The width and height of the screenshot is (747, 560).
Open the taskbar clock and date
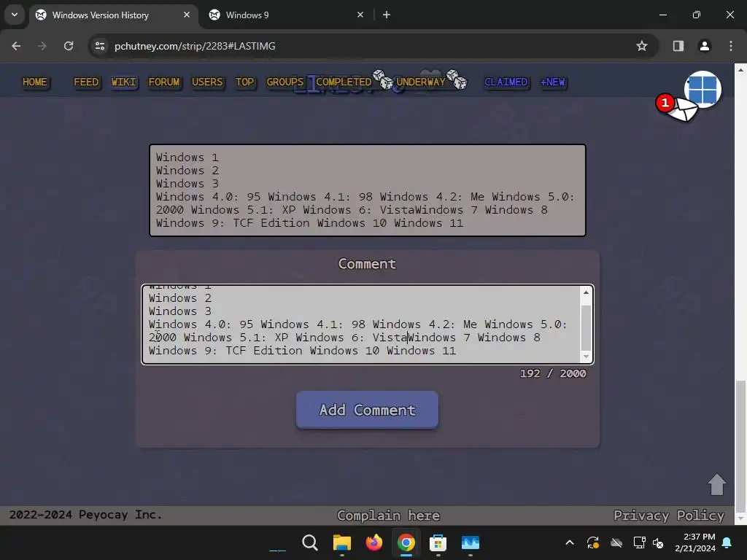pyautogui.click(x=695, y=542)
